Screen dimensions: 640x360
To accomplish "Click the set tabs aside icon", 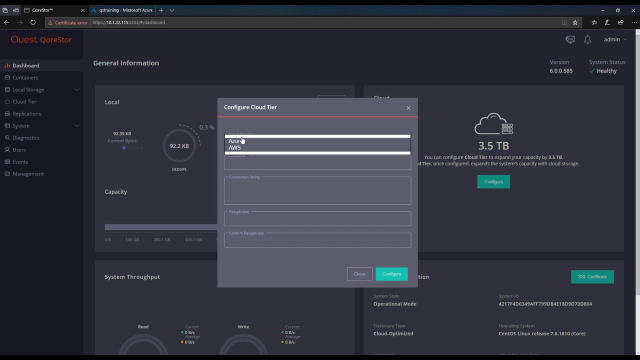I will pyautogui.click(x=16, y=10).
